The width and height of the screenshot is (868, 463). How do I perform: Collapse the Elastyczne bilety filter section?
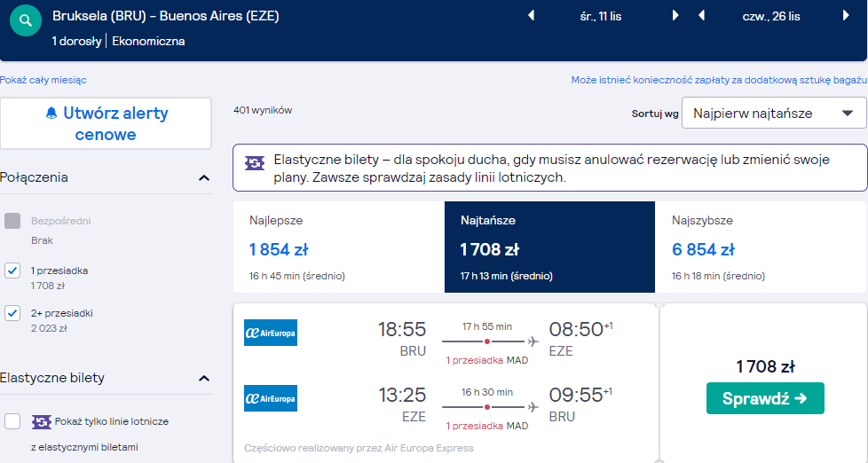coord(204,379)
